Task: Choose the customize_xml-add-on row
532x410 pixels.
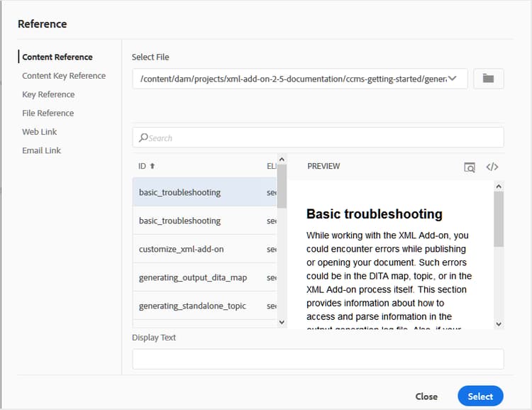Action: pyautogui.click(x=182, y=249)
